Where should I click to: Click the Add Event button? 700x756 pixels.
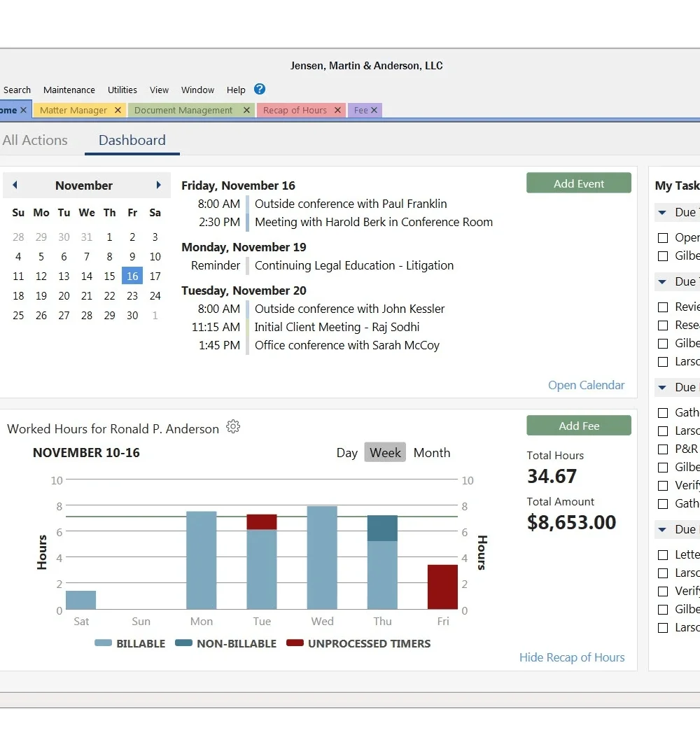pos(578,183)
